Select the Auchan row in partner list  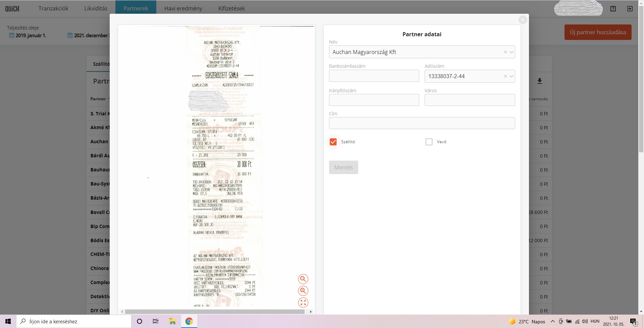[x=99, y=142]
